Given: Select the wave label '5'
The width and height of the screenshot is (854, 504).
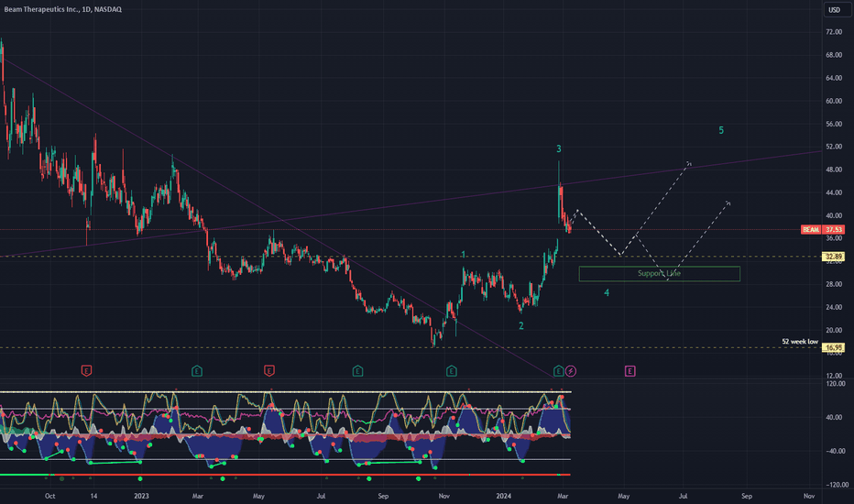Looking at the screenshot, I should pyautogui.click(x=721, y=130).
